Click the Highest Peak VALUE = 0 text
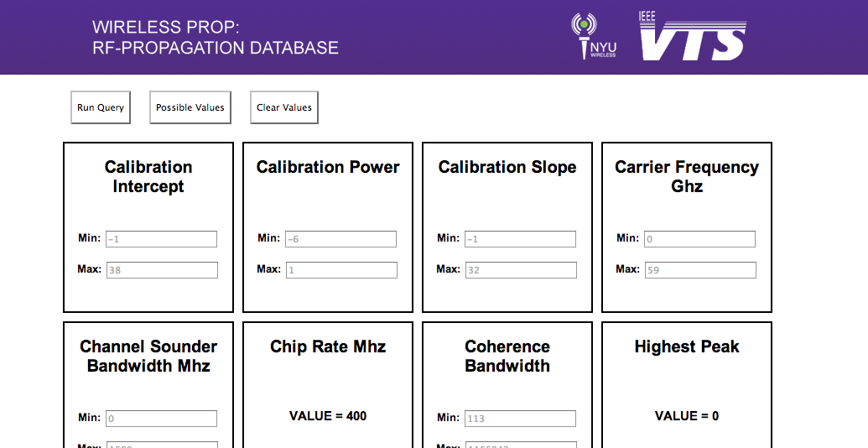 click(x=687, y=416)
